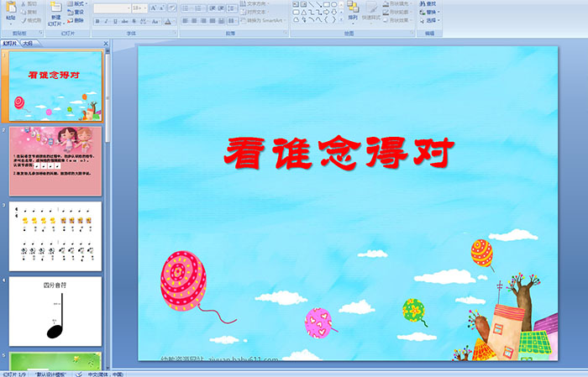588x377 pixels.
Task: Click the Numbering list icon
Action: click(x=199, y=8)
